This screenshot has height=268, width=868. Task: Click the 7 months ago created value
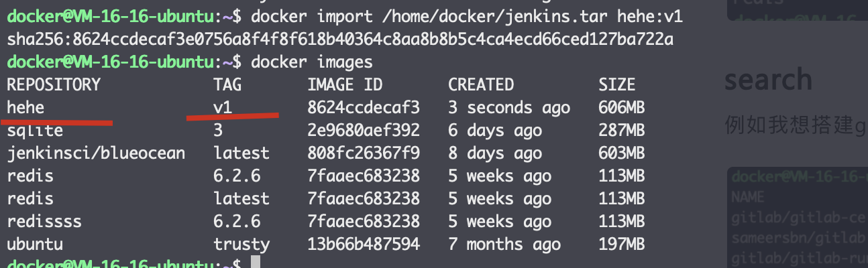504,244
